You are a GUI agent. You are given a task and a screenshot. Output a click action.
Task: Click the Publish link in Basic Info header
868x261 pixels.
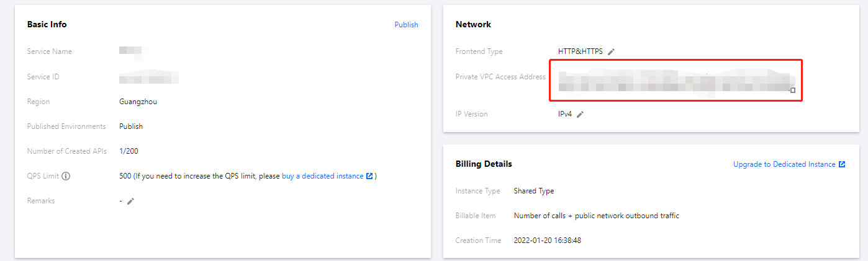click(x=406, y=25)
